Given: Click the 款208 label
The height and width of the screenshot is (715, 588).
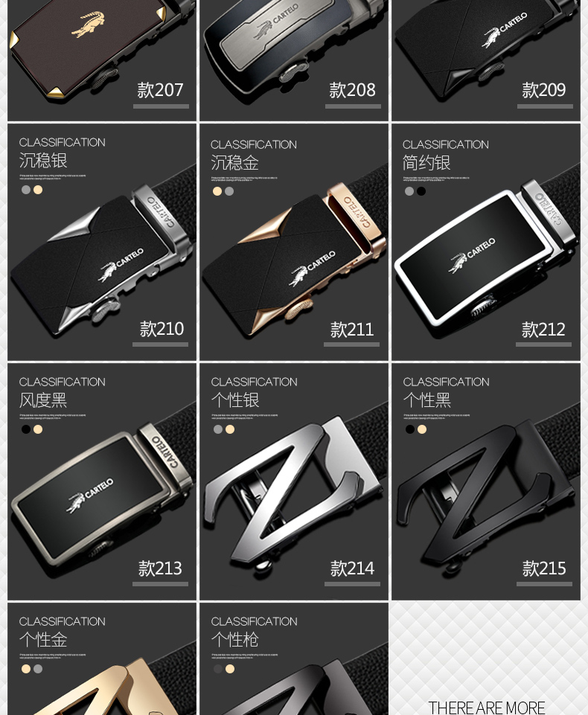Looking at the screenshot, I should [352, 90].
